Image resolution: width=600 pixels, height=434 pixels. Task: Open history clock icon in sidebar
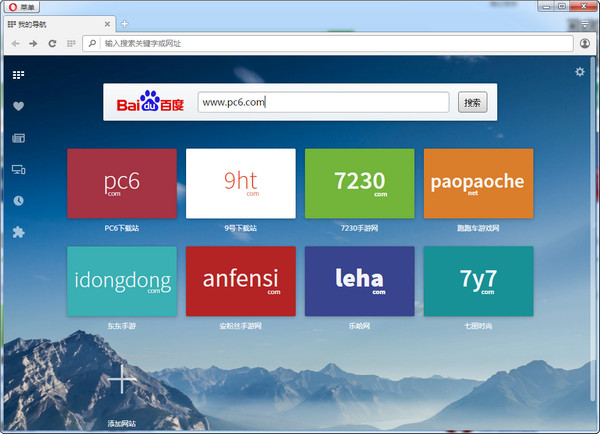pyautogui.click(x=18, y=201)
